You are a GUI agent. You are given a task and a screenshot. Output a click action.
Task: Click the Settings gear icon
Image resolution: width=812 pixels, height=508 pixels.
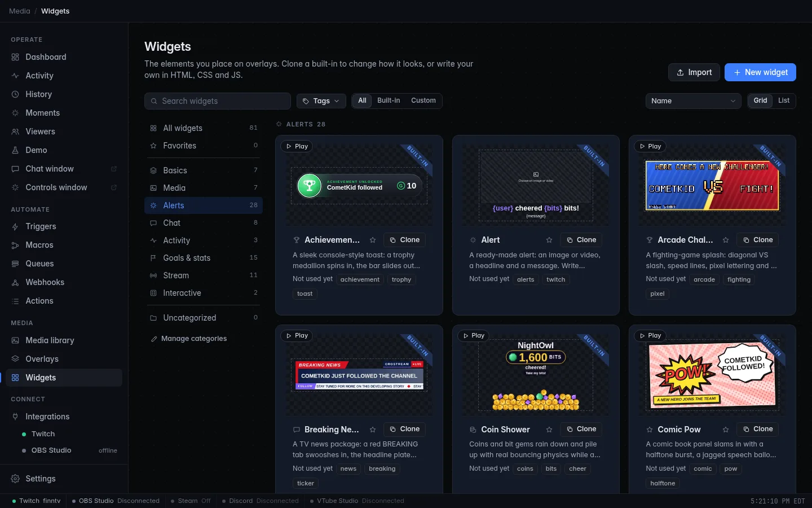coord(15,479)
